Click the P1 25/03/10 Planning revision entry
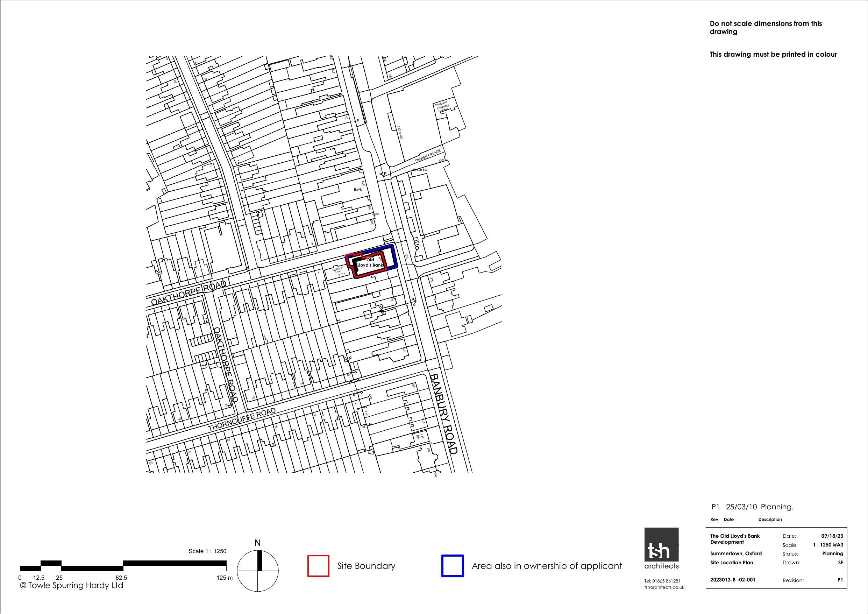This screenshot has width=868, height=614. [x=752, y=507]
